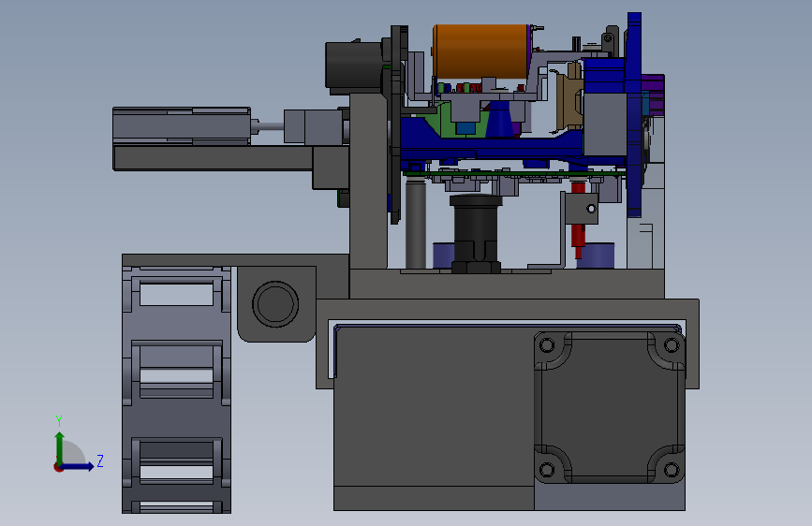Pick the tall blue vertical plate at right

click(634, 115)
